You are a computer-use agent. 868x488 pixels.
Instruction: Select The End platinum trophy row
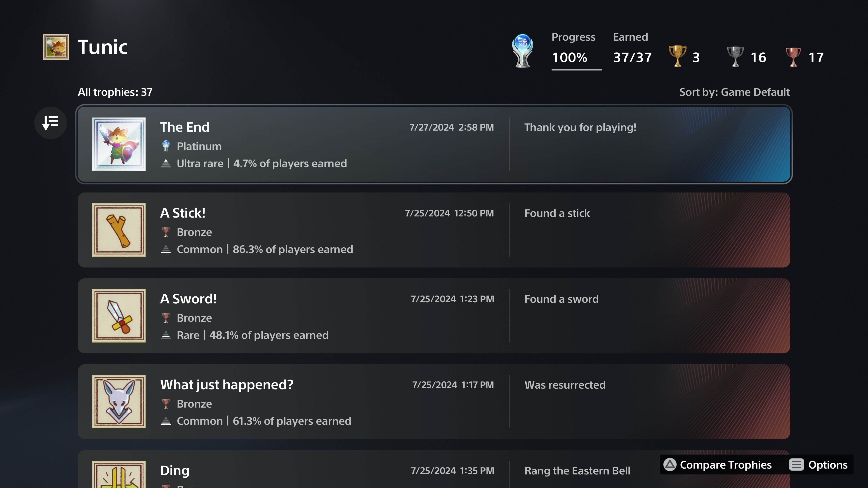tap(434, 144)
